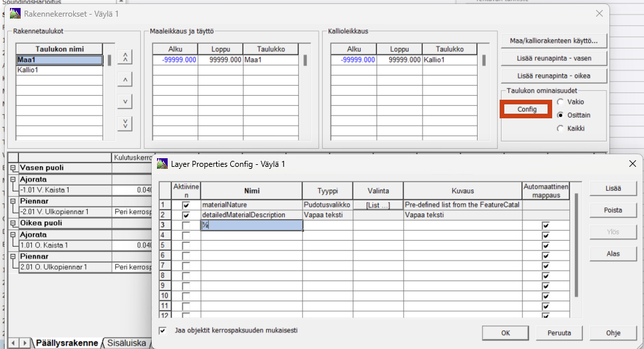Viewport: 644px width, 349px height.
Task: Cancel config dialog with Peruuta
Action: tap(559, 333)
